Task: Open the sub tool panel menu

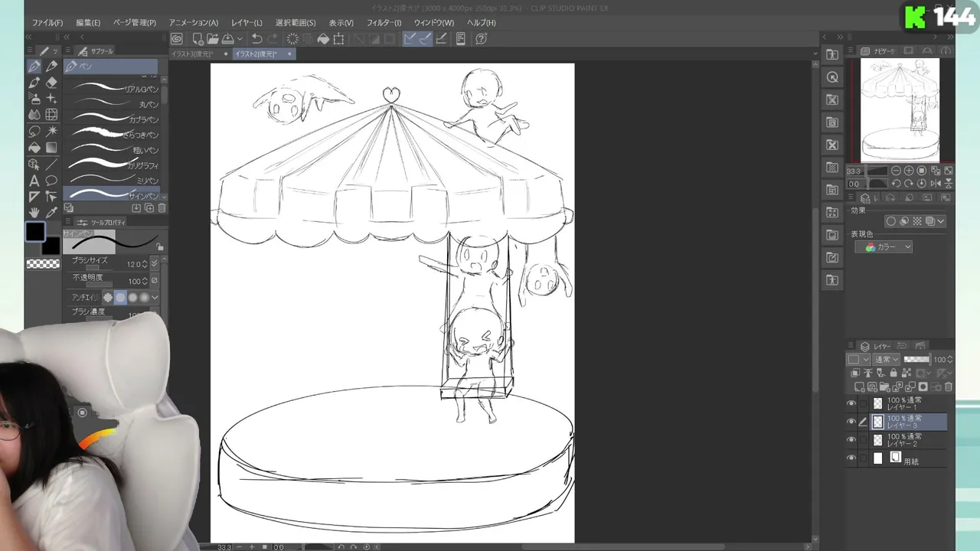Action: 68,51
